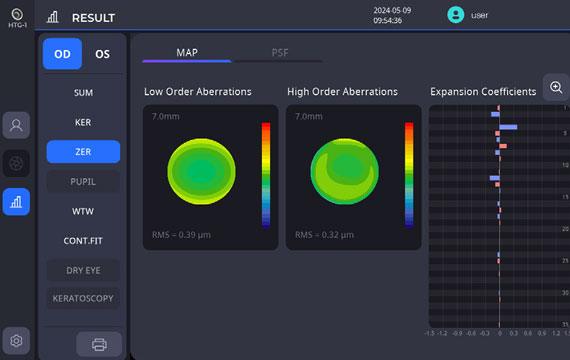Switch to OD right eye

pos(62,54)
